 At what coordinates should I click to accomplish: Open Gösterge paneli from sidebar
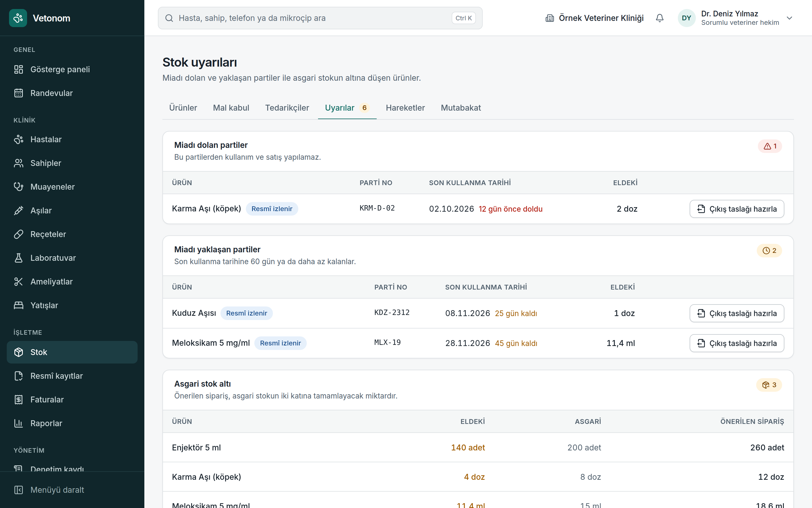[72, 69]
